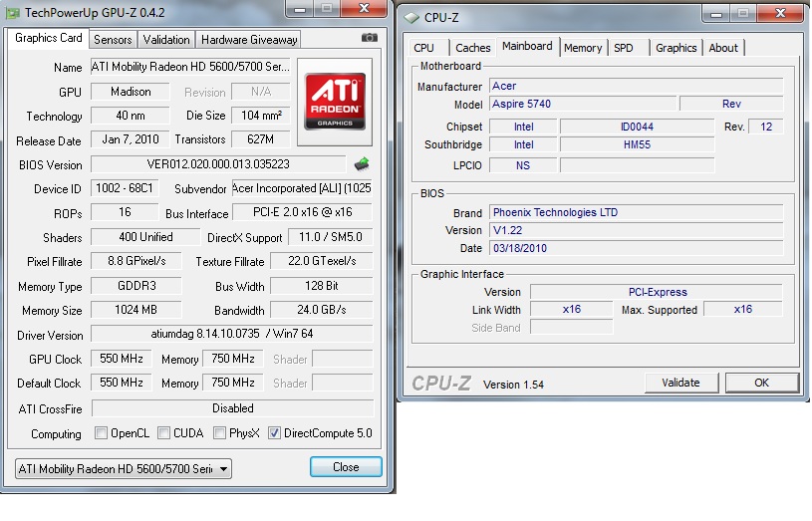Click the Manufacturer Acer field in CPU-Z
This screenshot has height=521, width=812.
pos(637,86)
